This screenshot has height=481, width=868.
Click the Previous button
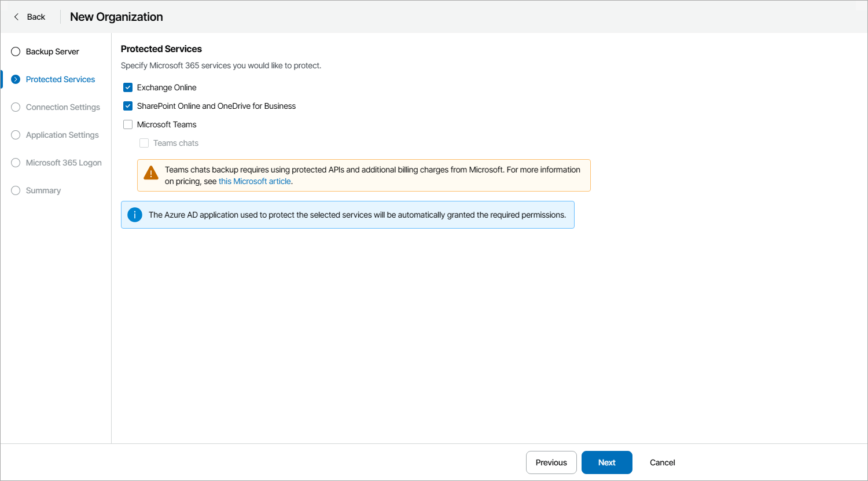(x=551, y=462)
